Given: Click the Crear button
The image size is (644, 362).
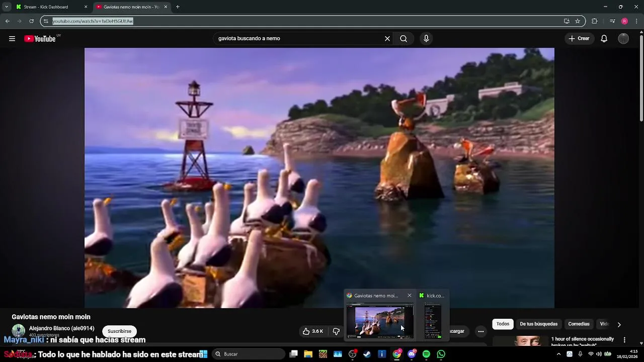Looking at the screenshot, I should (x=579, y=39).
